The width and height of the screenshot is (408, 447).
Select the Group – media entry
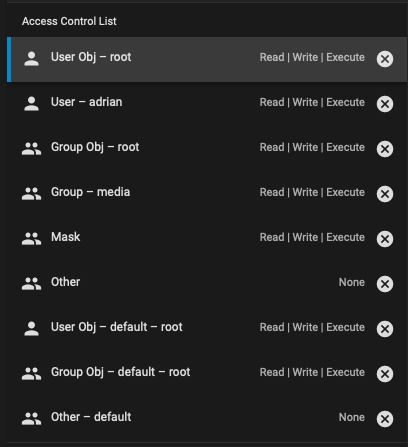tap(207, 194)
